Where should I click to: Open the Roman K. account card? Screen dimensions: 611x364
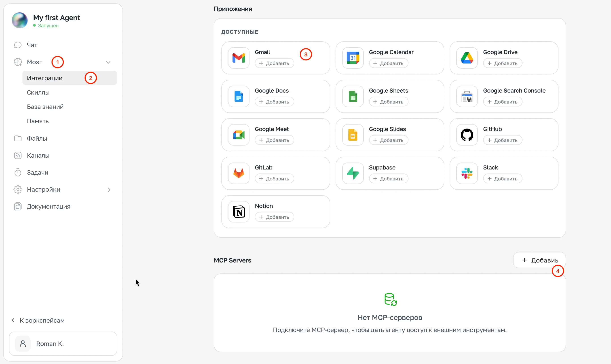point(63,344)
